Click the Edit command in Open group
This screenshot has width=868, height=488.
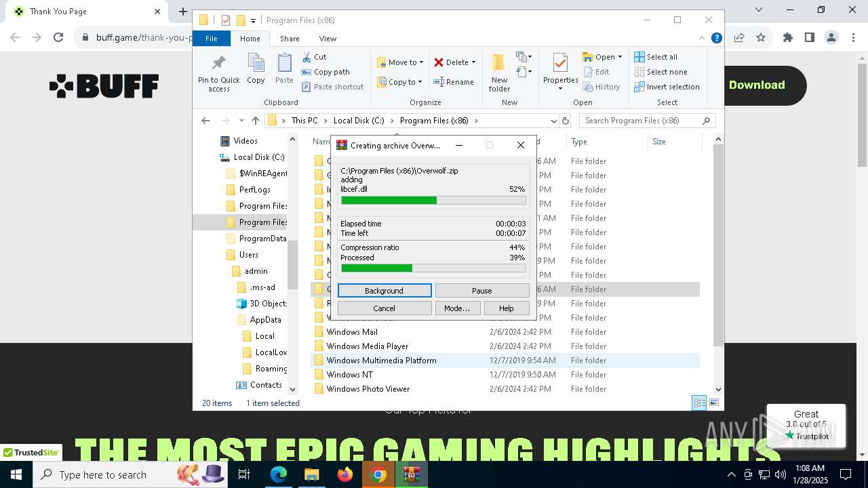click(x=596, y=72)
